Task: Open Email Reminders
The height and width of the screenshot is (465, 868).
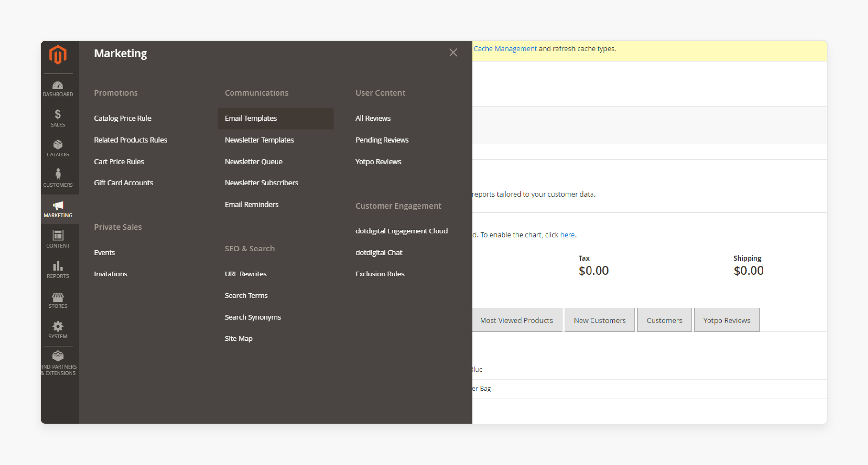Action: [x=251, y=204]
